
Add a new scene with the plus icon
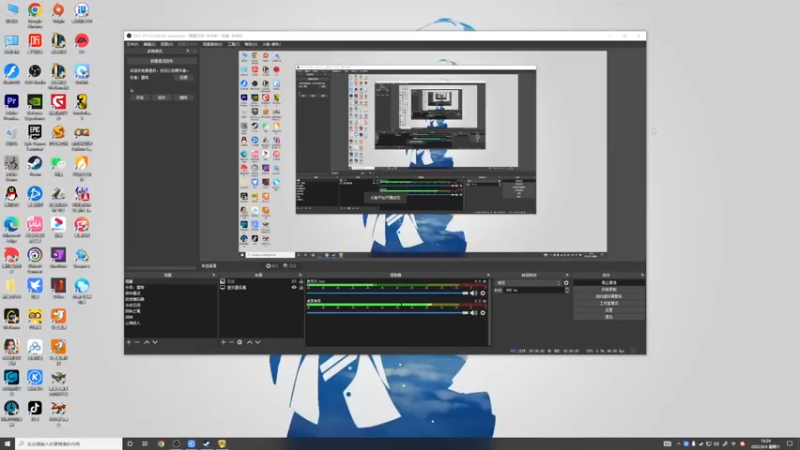pos(129,342)
